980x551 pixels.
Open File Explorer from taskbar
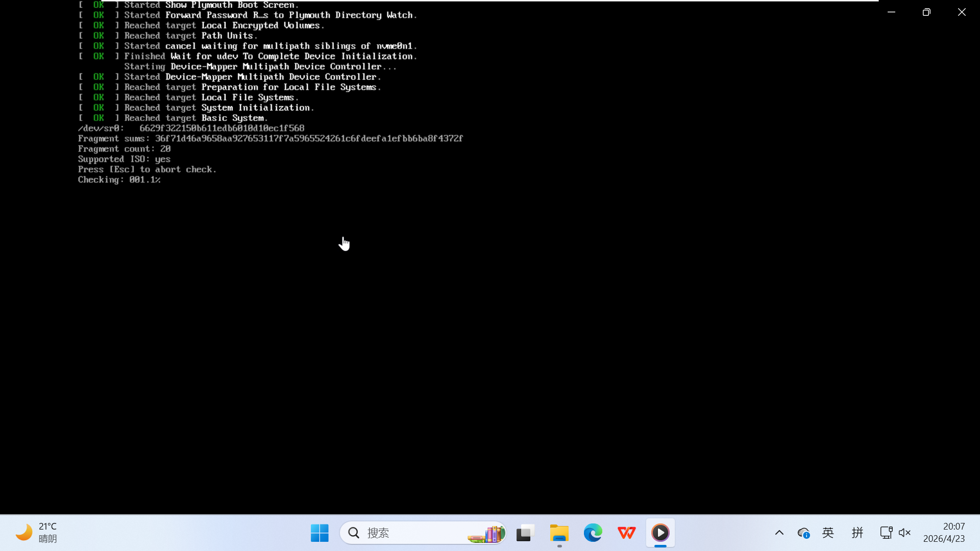coord(559,533)
